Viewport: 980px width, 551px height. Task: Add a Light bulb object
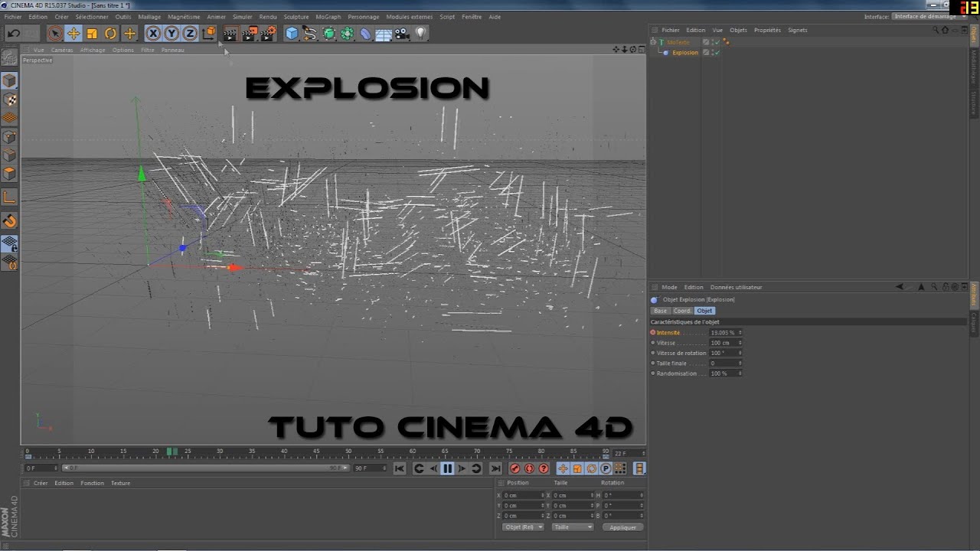pos(420,33)
